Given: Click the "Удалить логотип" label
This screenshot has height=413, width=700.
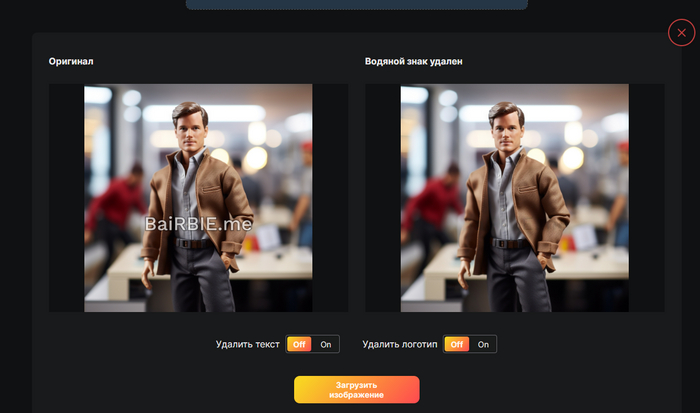Looking at the screenshot, I should (x=399, y=344).
